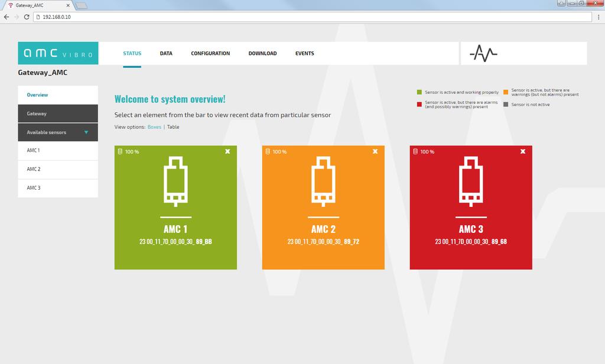
Task: Click serial number ending 89_72
Action: coord(323,242)
